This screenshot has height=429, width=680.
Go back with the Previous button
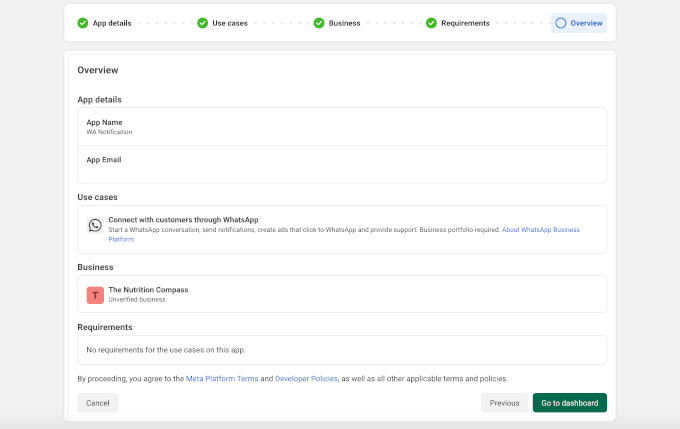point(504,403)
